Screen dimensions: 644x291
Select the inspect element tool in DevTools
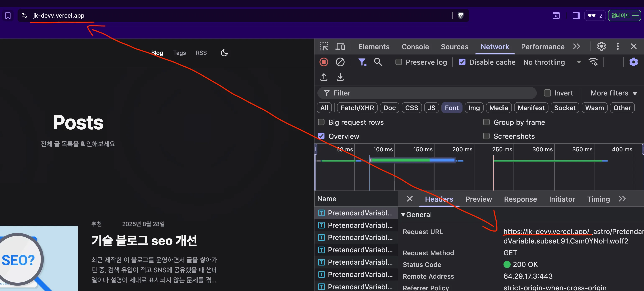pos(324,46)
